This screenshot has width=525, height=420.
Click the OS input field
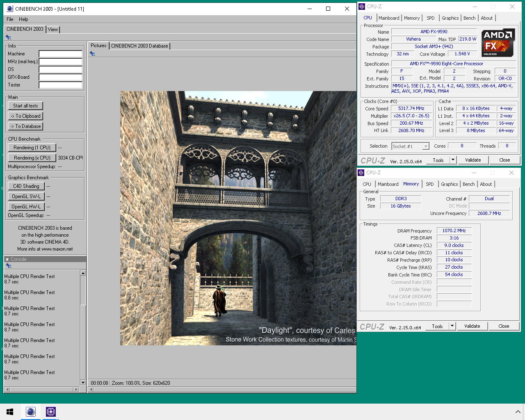coord(61,69)
